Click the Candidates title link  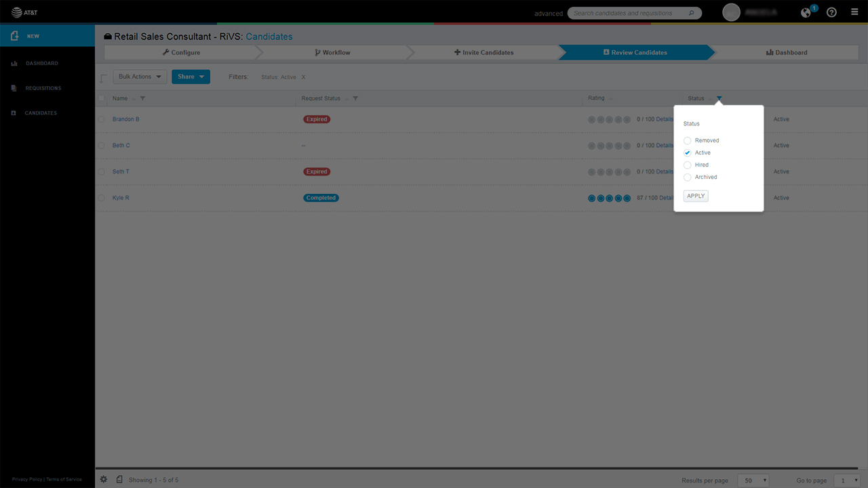[269, 37]
